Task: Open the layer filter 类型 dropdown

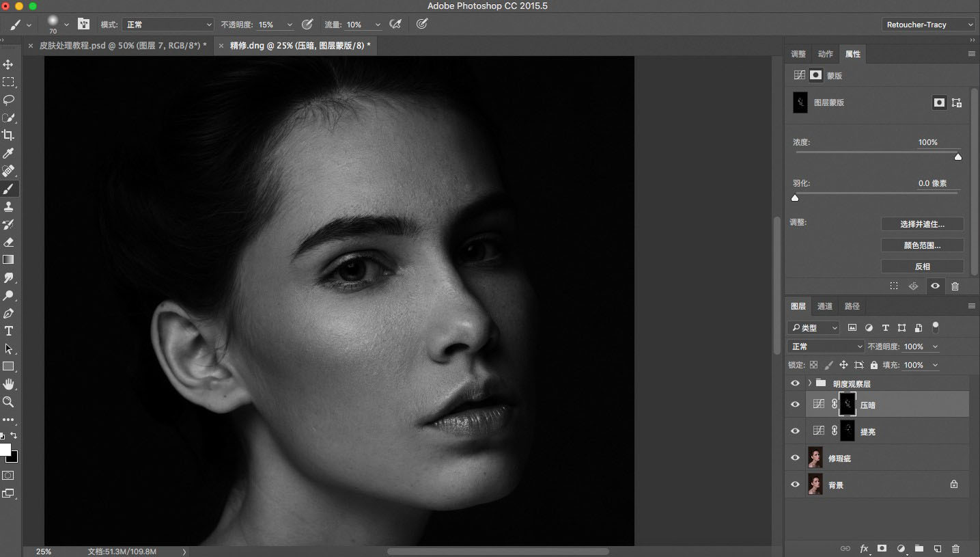Action: 813,328
